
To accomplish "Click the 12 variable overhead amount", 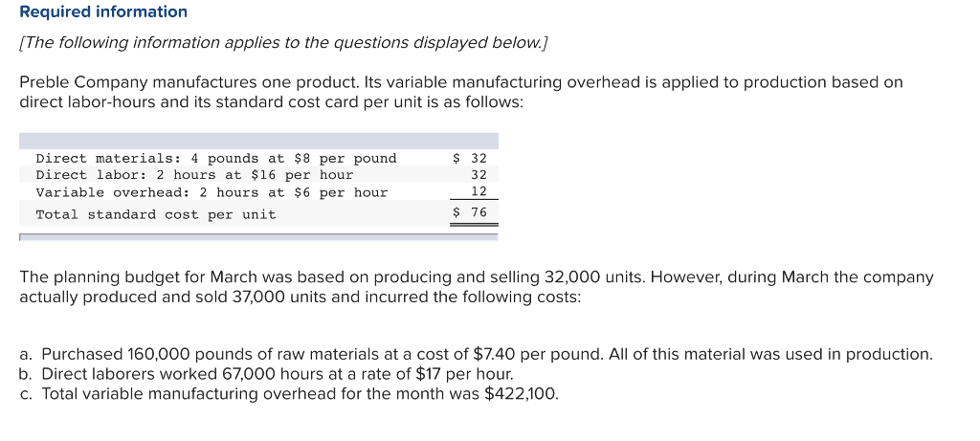I will (479, 192).
